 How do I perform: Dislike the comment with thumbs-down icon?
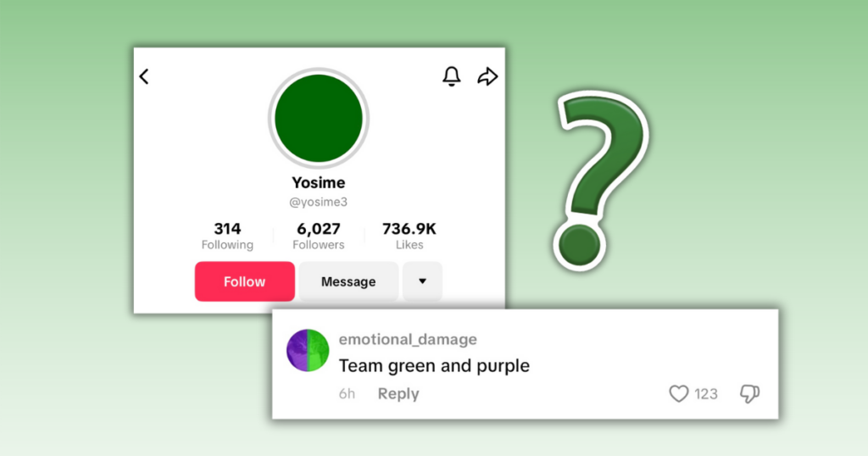749,393
